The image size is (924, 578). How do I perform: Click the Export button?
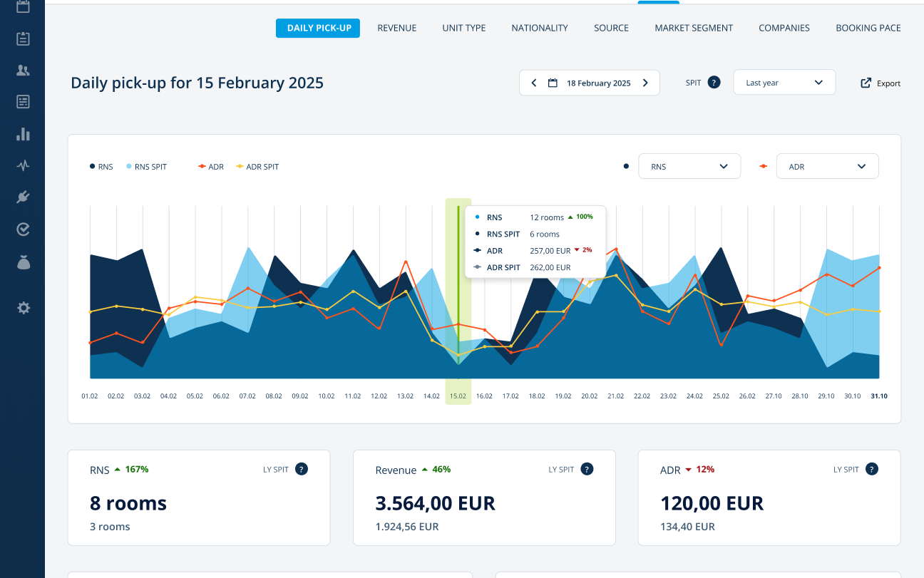[881, 83]
